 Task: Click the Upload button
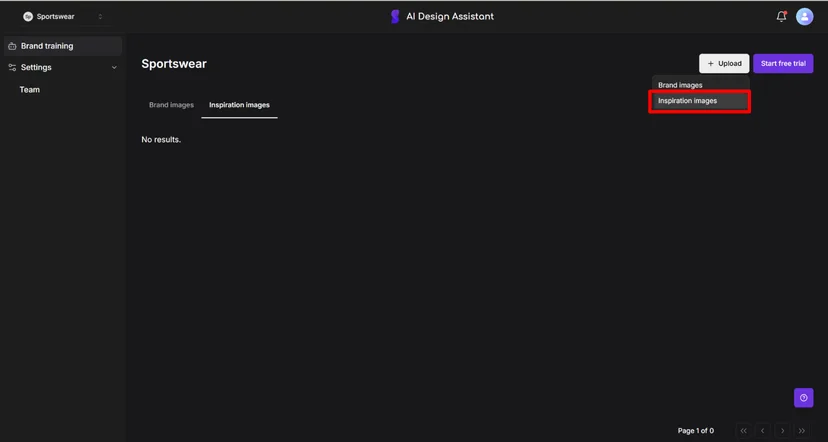(724, 63)
